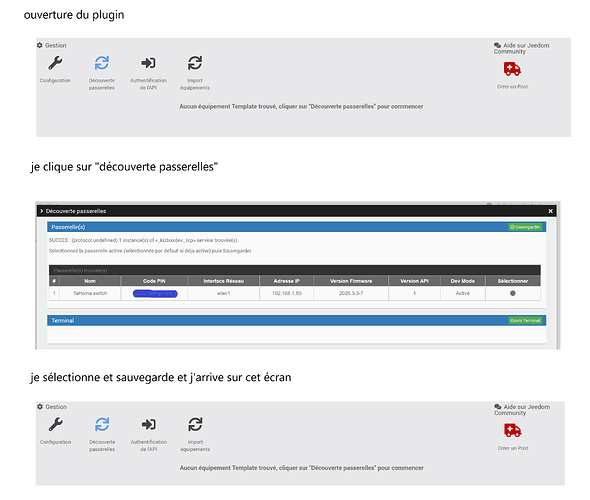Image resolution: width=590 pixels, height=500 pixels.
Task: Click red ambulance Créer un Post icon, last panel
Action: coord(512,431)
